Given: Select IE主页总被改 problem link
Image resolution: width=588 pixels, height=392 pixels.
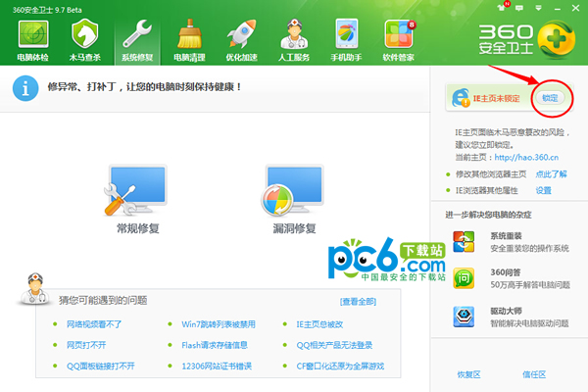Looking at the screenshot, I should [319, 324].
